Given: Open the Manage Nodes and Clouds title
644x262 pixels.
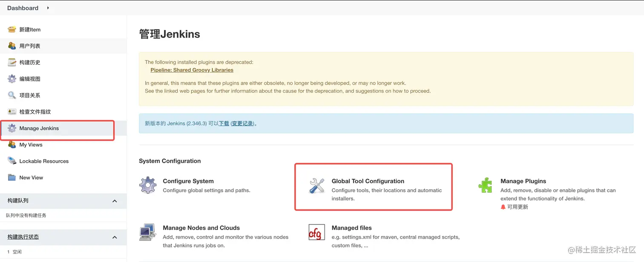Looking at the screenshot, I should tap(201, 228).
